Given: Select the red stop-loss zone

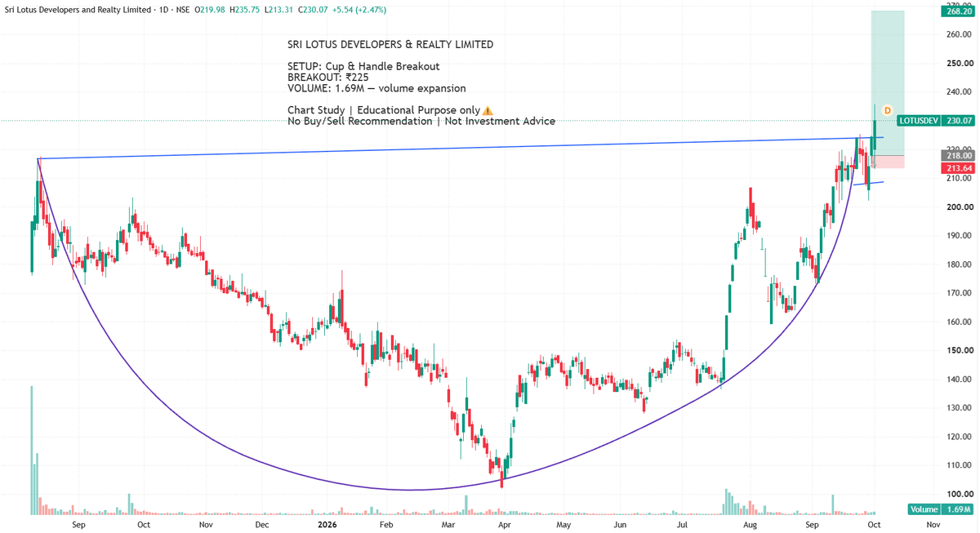Looking at the screenshot, I should tap(888, 162).
